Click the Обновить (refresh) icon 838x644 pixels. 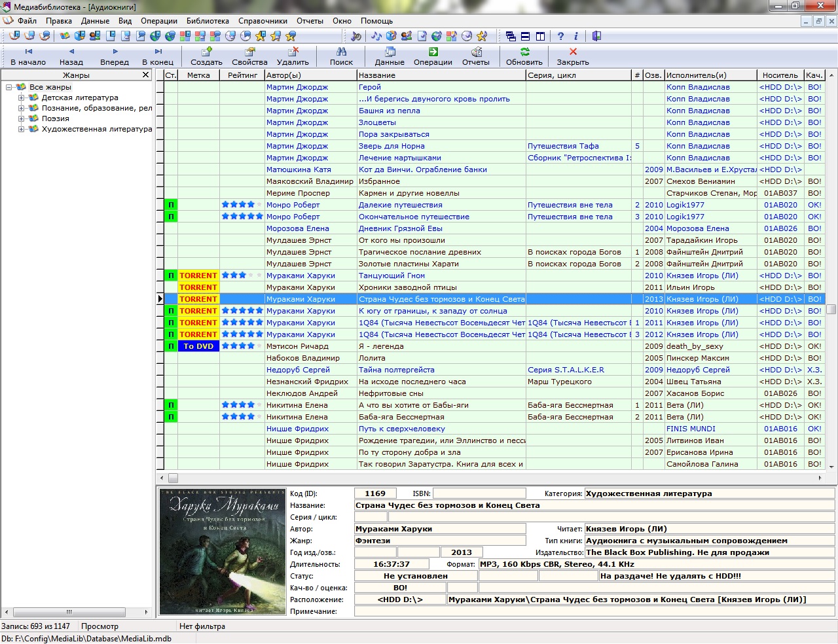click(524, 52)
